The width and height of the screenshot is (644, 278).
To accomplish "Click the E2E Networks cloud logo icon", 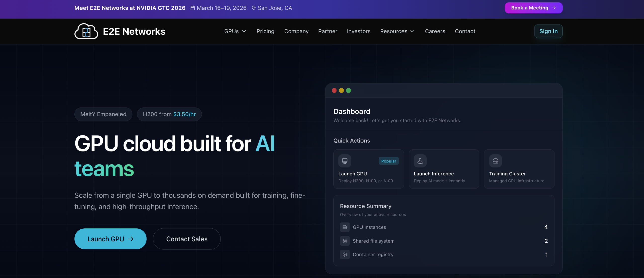I will (x=86, y=31).
